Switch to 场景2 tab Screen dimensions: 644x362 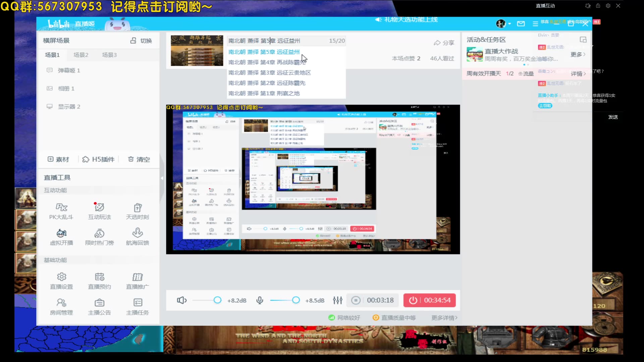(81, 55)
